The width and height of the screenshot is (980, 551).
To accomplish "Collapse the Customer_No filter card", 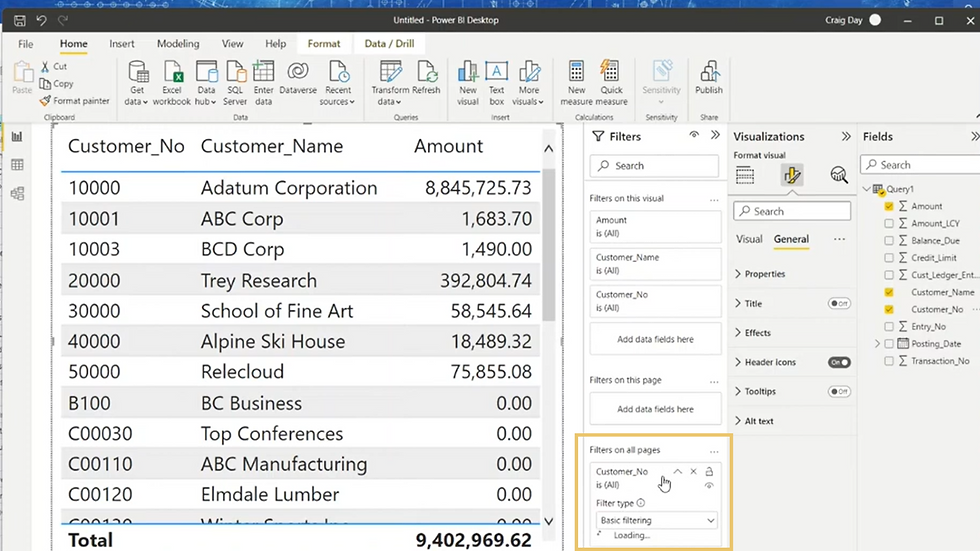I will (x=678, y=472).
